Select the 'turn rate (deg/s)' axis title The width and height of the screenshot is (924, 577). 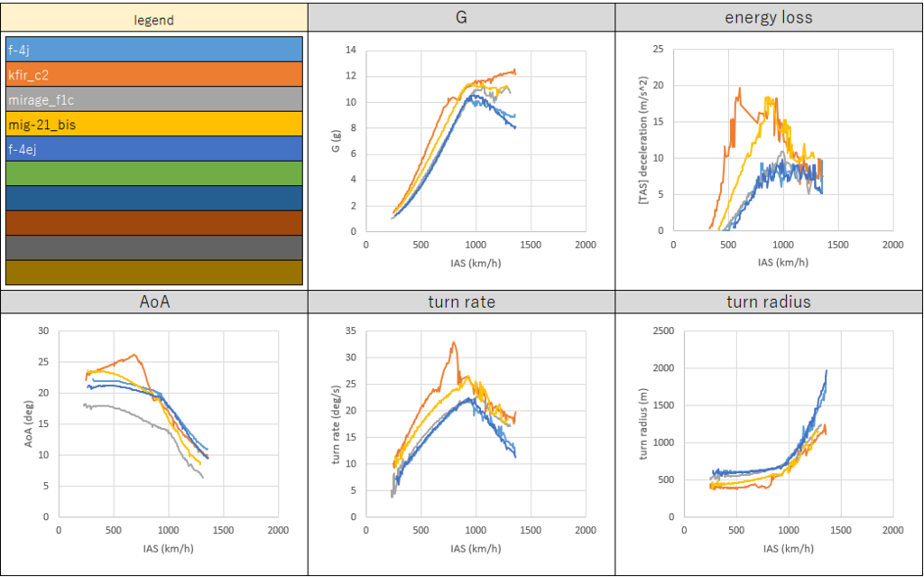(336, 423)
